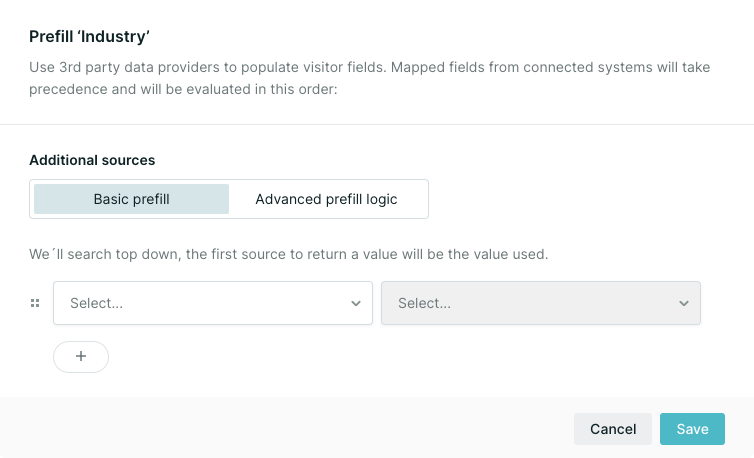Switch to Basic prefill mode

tap(131, 199)
